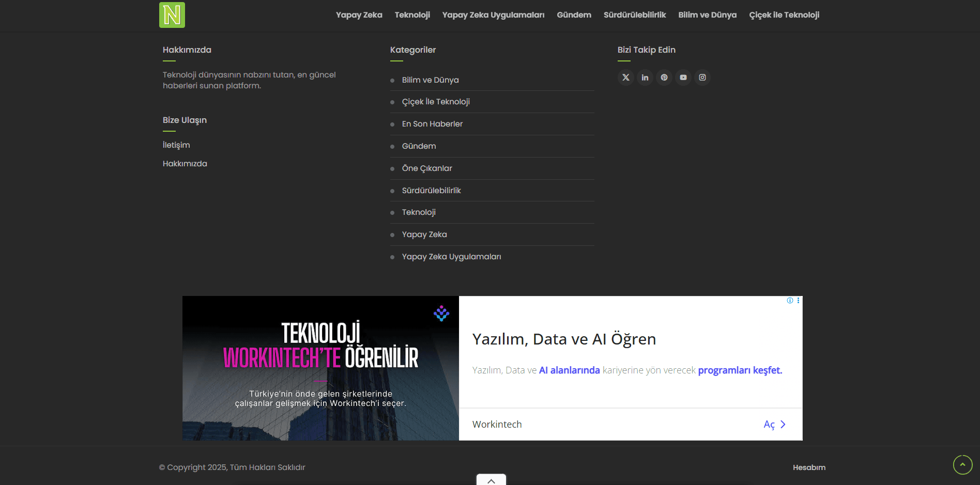Click the Teknoloji dünyasının nabzını description text
The width and height of the screenshot is (980, 485).
pos(249,80)
